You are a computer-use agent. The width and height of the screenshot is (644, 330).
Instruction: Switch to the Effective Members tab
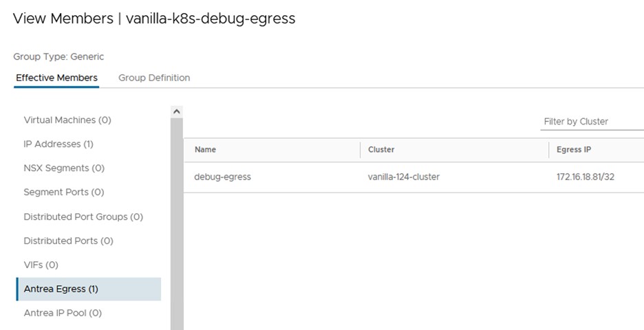tap(56, 78)
